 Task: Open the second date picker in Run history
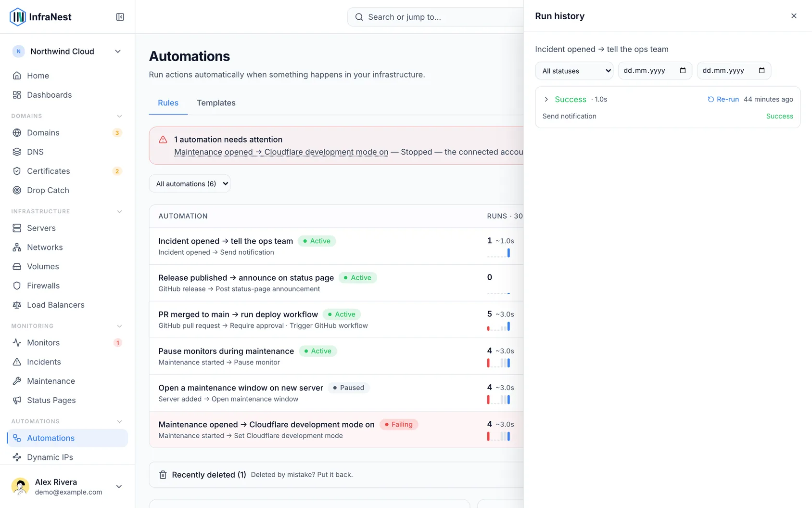coord(761,71)
